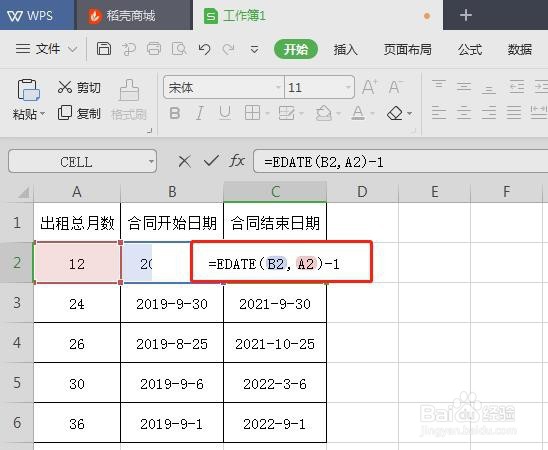Screen dimensions: 548x450
Task: Apply the cell fill color
Action: click(324, 113)
